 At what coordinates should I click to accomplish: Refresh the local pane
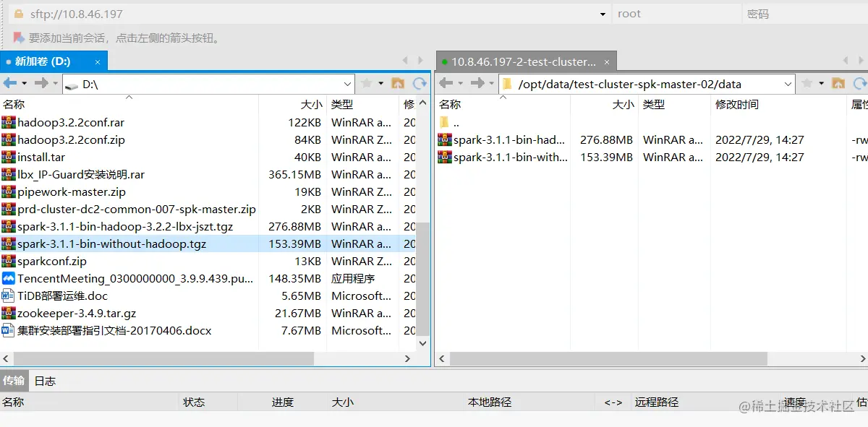point(420,84)
